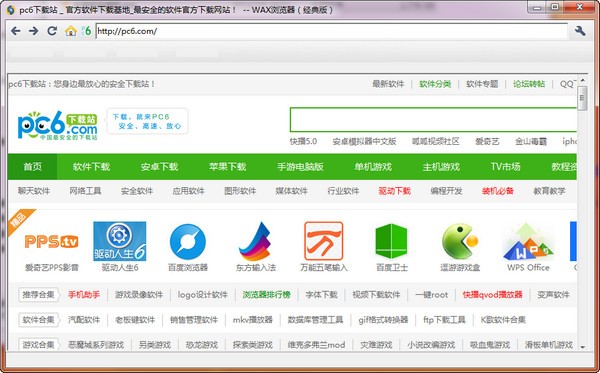Open 游戏录像软件 link

coord(139,295)
